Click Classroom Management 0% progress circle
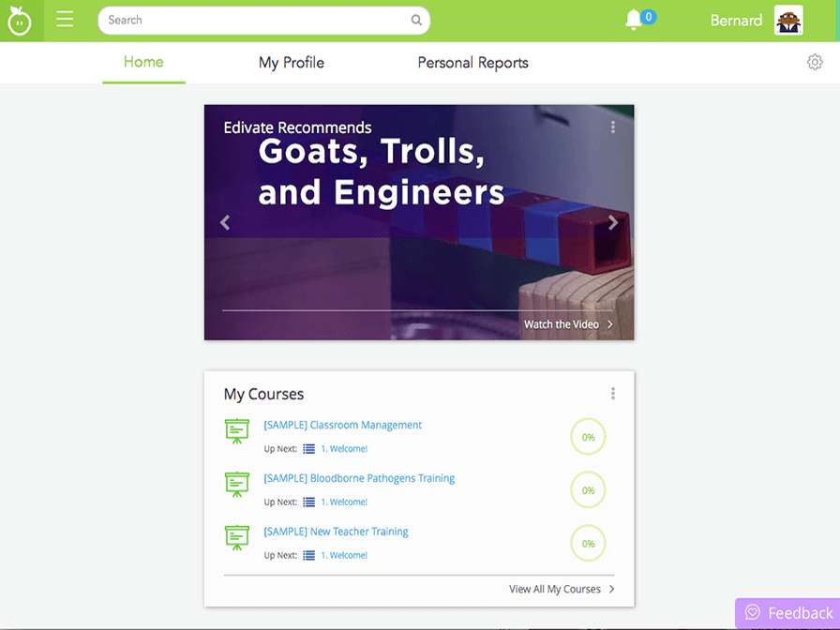 (x=588, y=437)
